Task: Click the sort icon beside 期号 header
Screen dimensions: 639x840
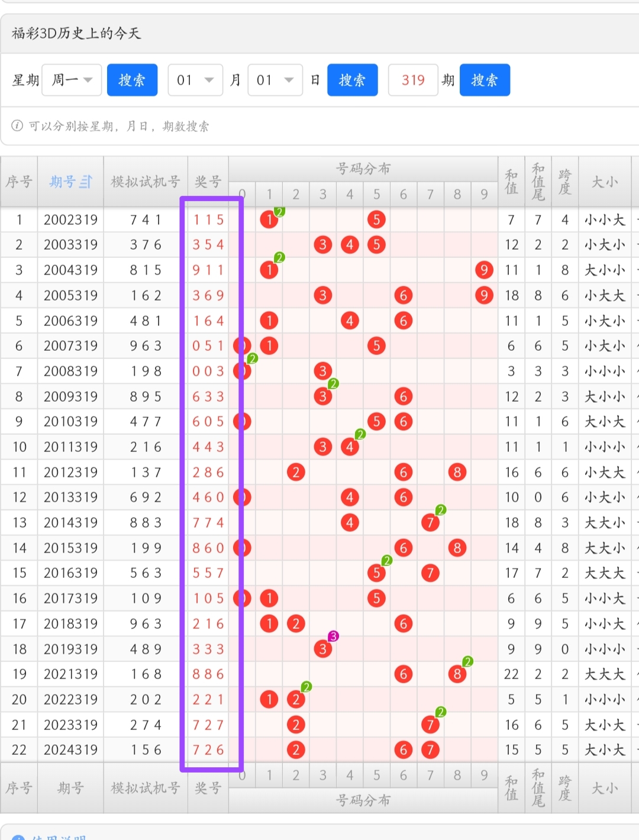Action: 86,182
